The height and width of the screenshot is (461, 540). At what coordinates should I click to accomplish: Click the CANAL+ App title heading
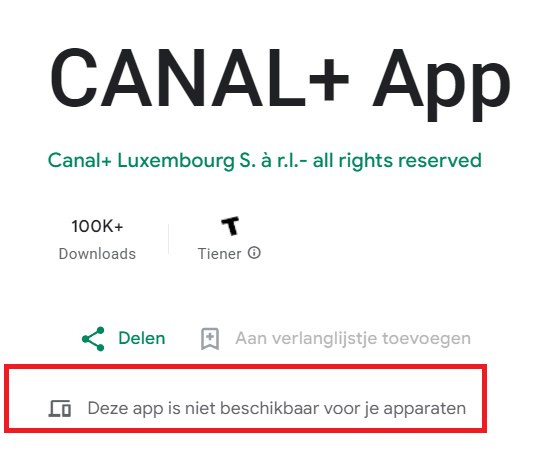coord(280,83)
